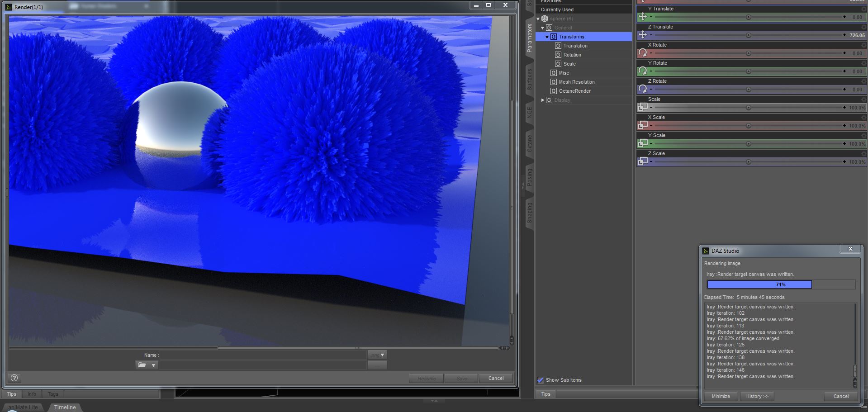Click the Z Scale property icon
This screenshot has width=868, height=412.
pyautogui.click(x=642, y=161)
